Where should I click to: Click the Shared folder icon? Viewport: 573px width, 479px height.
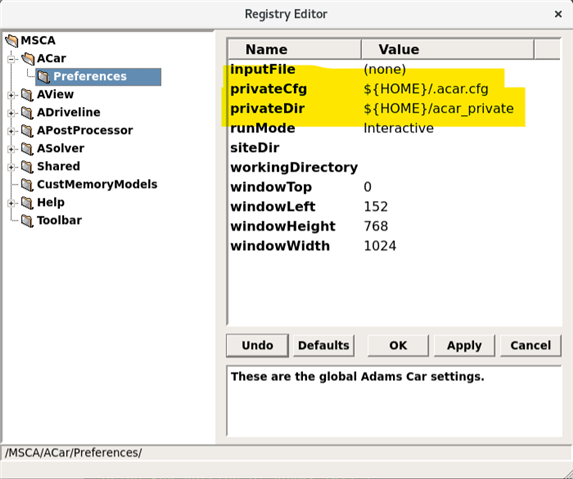(x=27, y=167)
